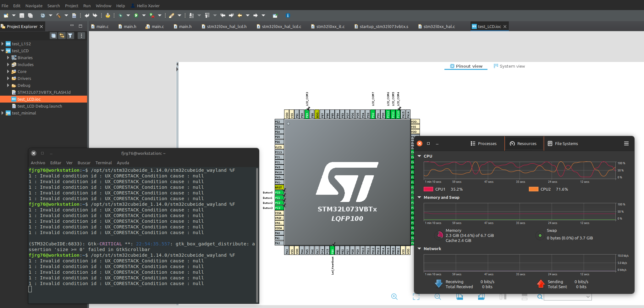Image resolution: width=644 pixels, height=308 pixels.
Task: Click the Save icon in toolbar
Action: tap(22, 15)
